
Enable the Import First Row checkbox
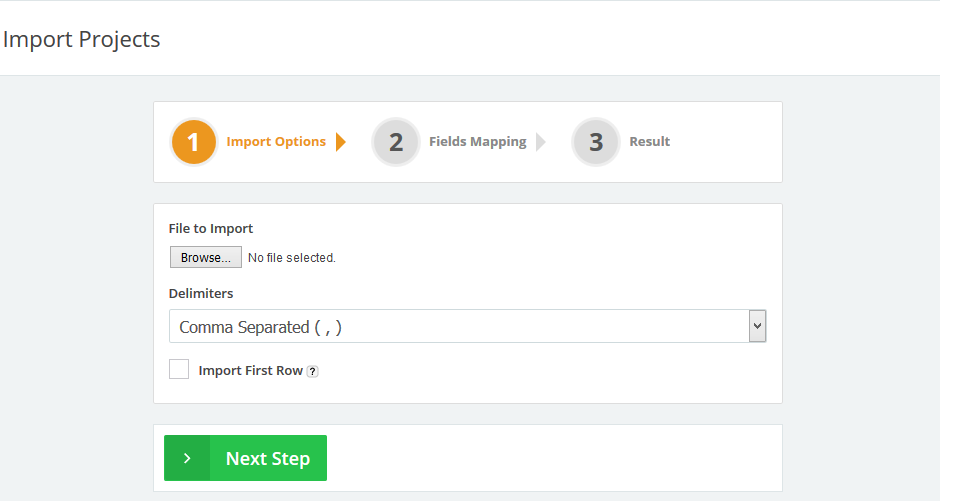[179, 370]
